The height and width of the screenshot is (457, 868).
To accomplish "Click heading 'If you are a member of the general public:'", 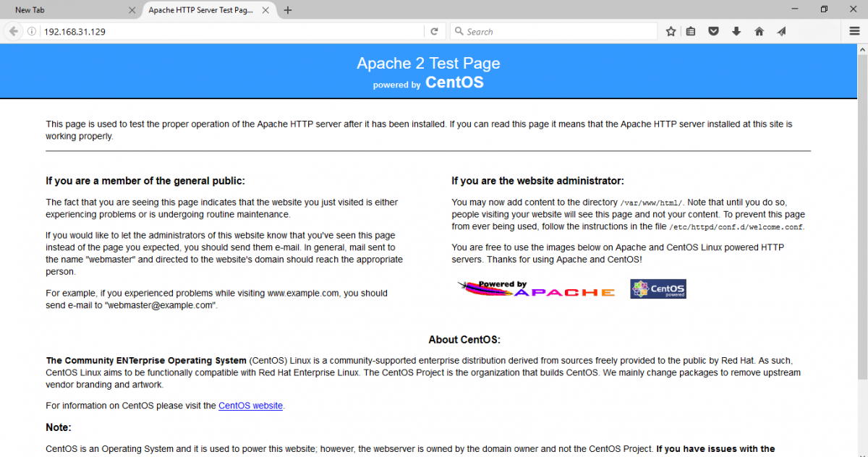I will click(x=145, y=181).
